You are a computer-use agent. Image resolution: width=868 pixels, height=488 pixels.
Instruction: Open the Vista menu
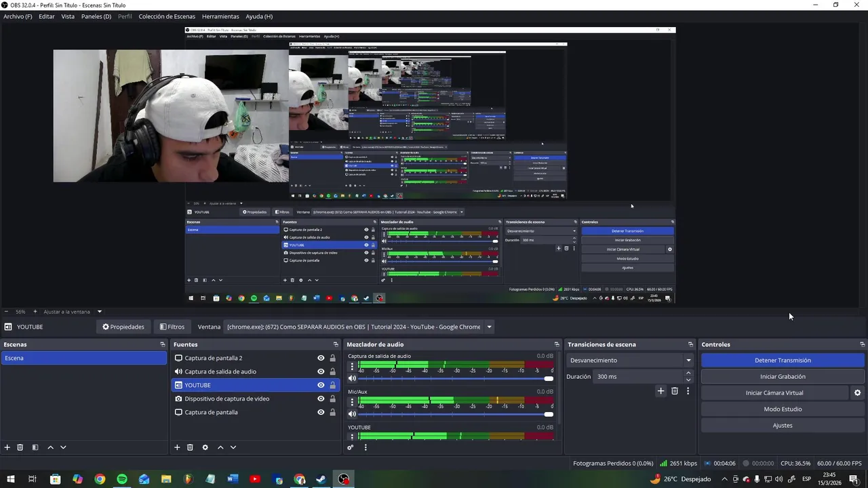click(68, 16)
